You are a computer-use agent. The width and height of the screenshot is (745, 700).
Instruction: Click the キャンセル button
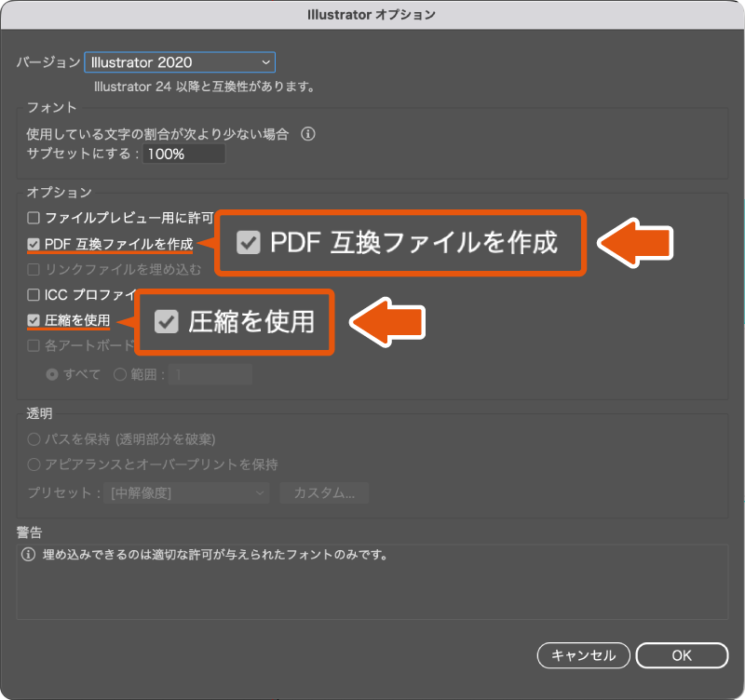[x=584, y=655]
